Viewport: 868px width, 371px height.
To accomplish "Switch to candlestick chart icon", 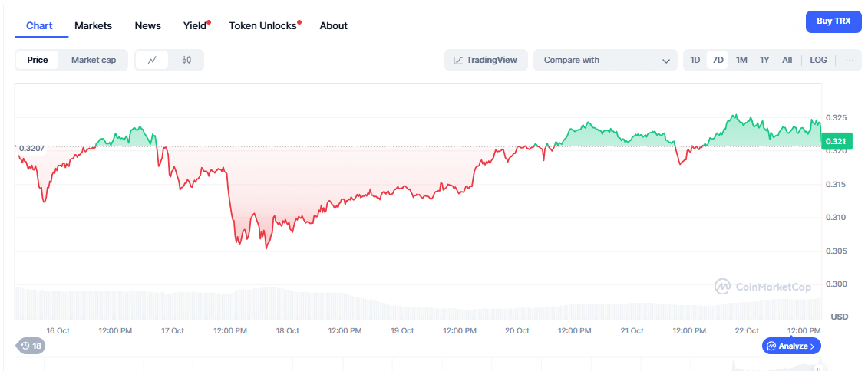I will point(186,60).
